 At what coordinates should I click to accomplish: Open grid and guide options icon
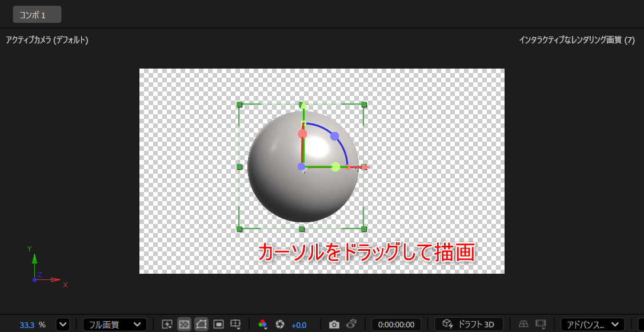click(x=235, y=324)
